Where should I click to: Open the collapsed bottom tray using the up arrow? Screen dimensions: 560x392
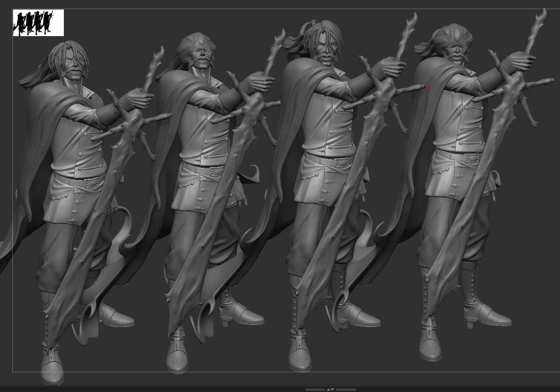(328, 390)
